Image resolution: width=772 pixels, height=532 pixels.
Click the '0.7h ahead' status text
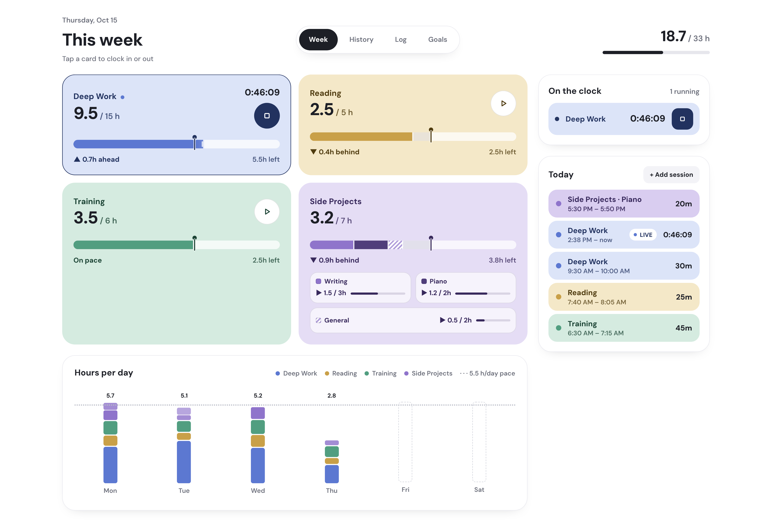96,159
